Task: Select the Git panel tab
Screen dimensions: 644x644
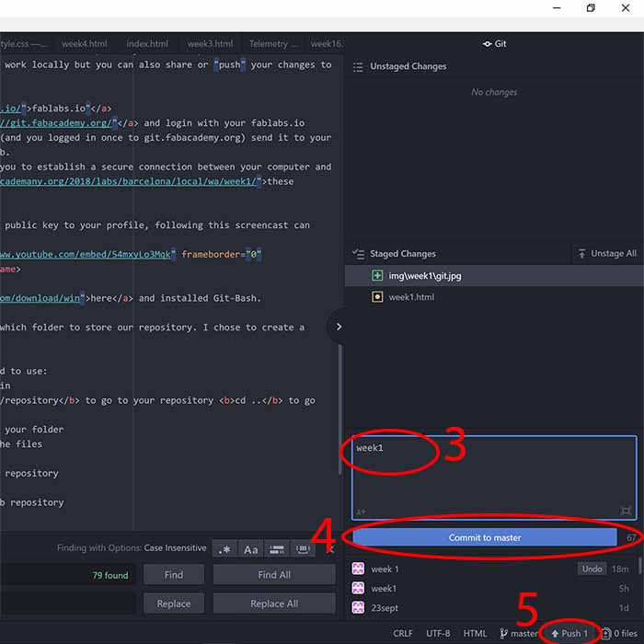Action: click(495, 43)
